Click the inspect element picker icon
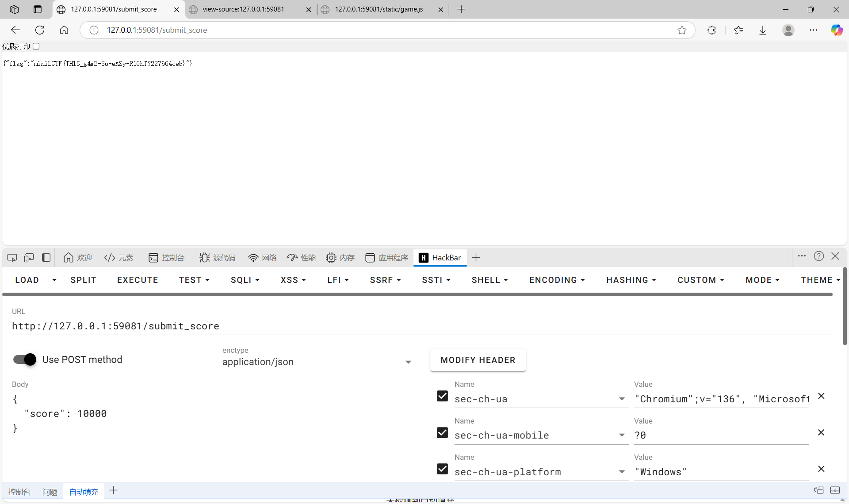This screenshot has width=849, height=504. click(12, 258)
